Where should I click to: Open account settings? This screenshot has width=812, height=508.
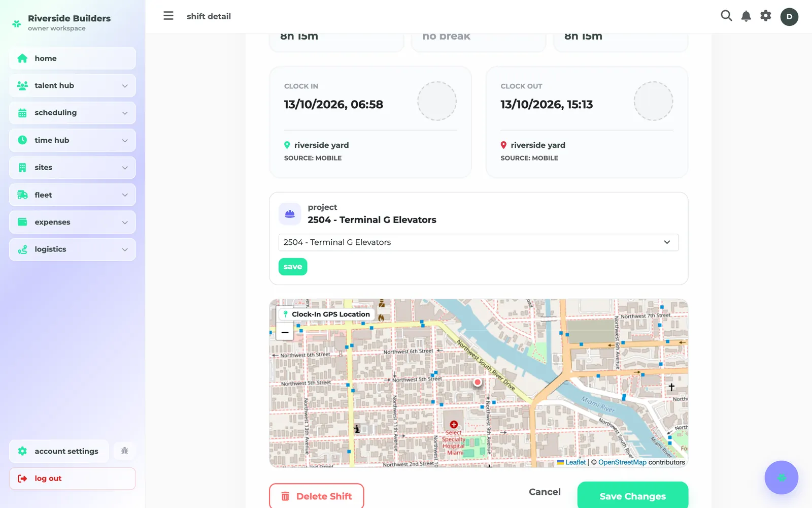click(59, 451)
